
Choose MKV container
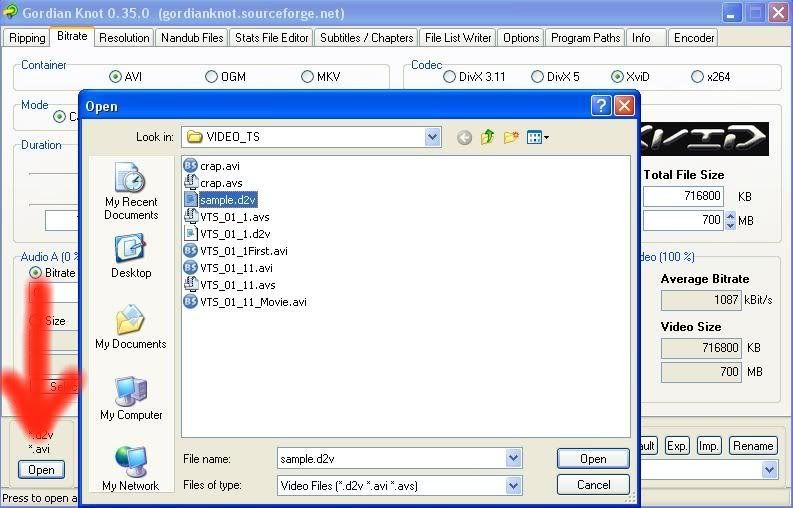click(307, 76)
